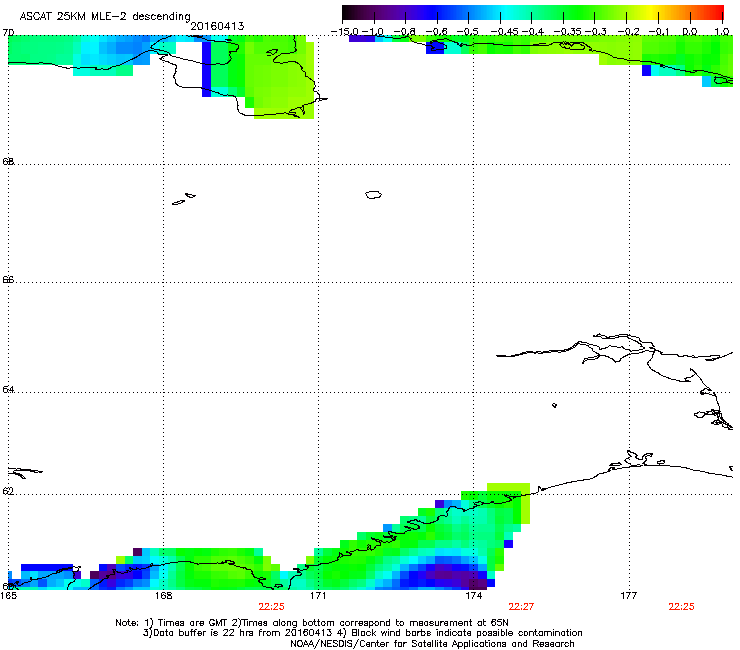The height and width of the screenshot is (650, 740).
Task: Click the longitude label '165'
Action: (9, 596)
